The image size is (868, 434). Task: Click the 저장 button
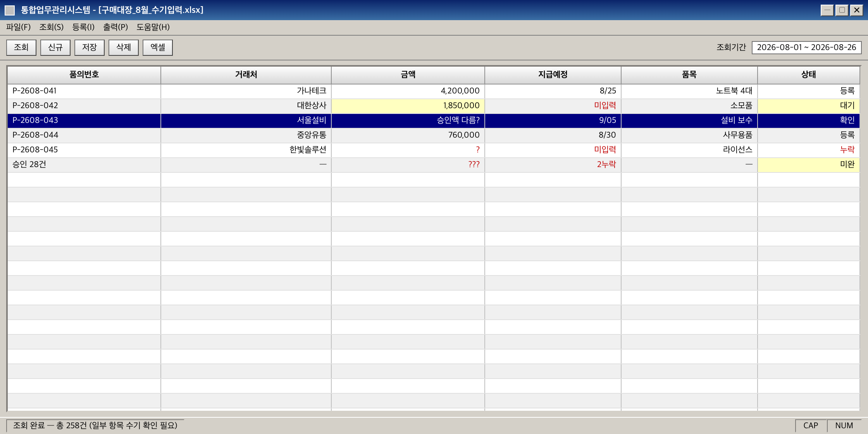click(x=90, y=47)
